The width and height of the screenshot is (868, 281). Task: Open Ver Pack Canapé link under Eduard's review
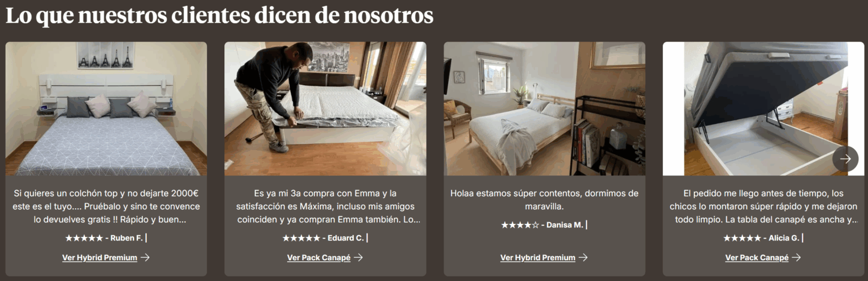[x=319, y=258]
